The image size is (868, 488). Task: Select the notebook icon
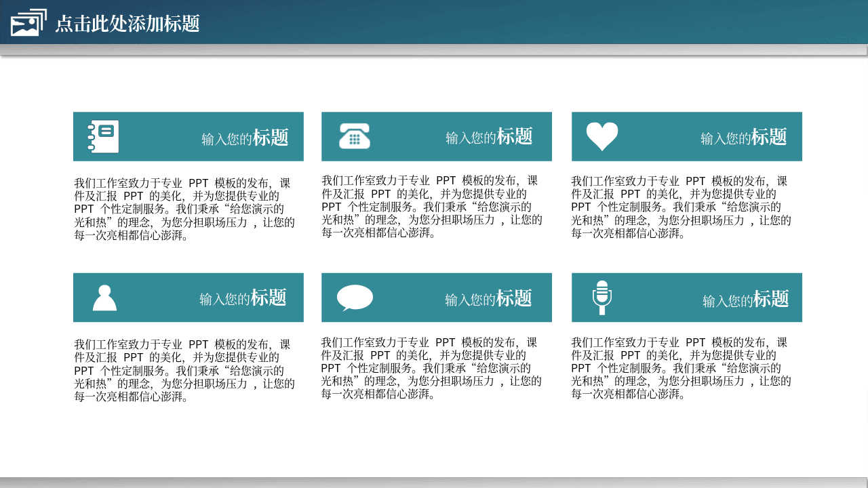pyautogui.click(x=103, y=136)
